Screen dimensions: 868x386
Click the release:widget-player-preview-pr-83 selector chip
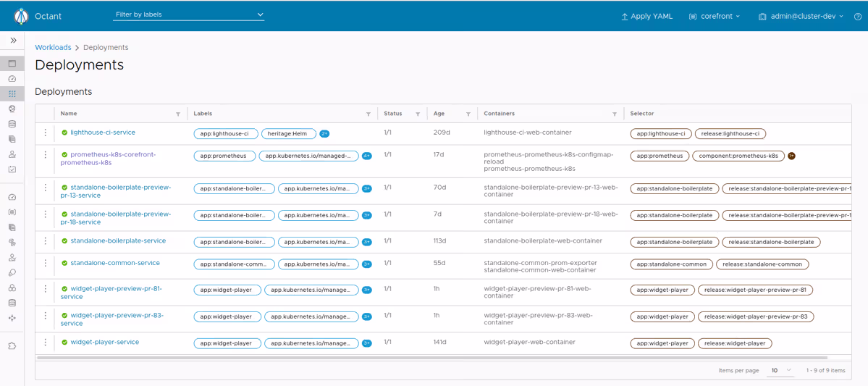(756, 316)
